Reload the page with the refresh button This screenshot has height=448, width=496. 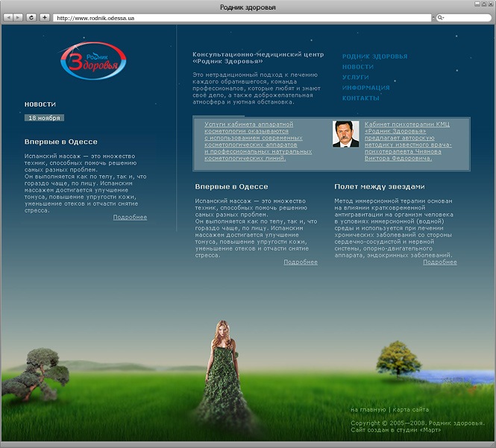[31, 18]
